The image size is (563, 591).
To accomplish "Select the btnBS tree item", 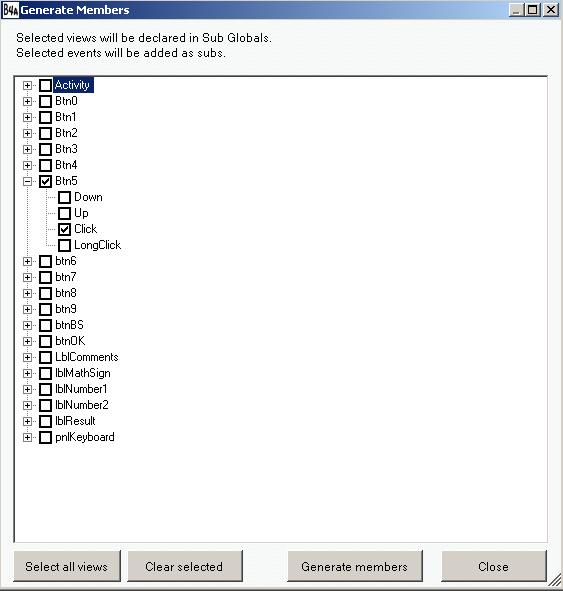I will pos(69,325).
